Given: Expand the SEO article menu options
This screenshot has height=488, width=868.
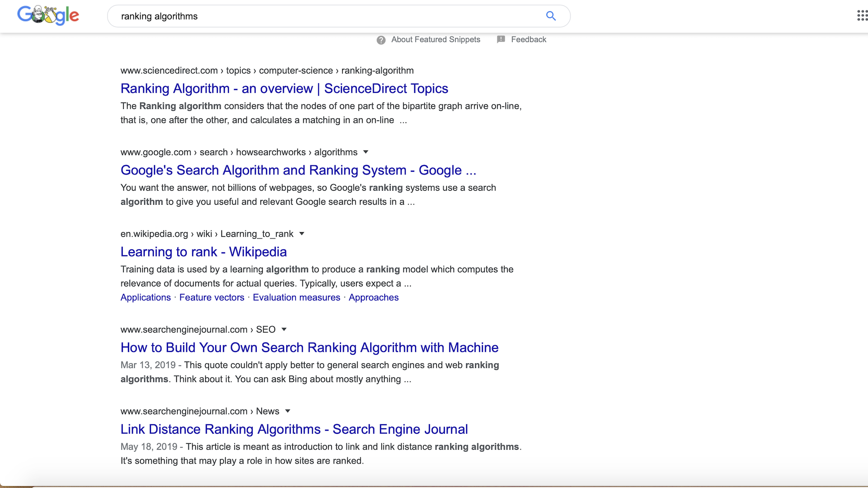Looking at the screenshot, I should pos(285,329).
